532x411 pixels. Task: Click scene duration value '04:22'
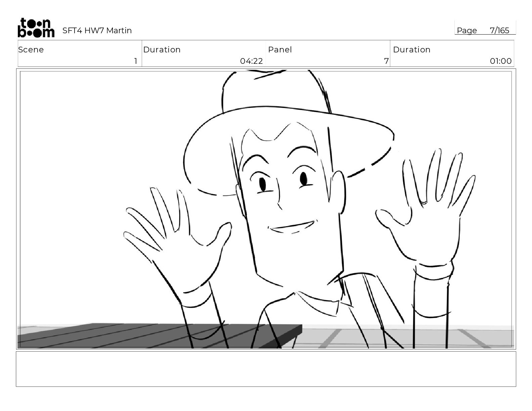click(x=251, y=61)
